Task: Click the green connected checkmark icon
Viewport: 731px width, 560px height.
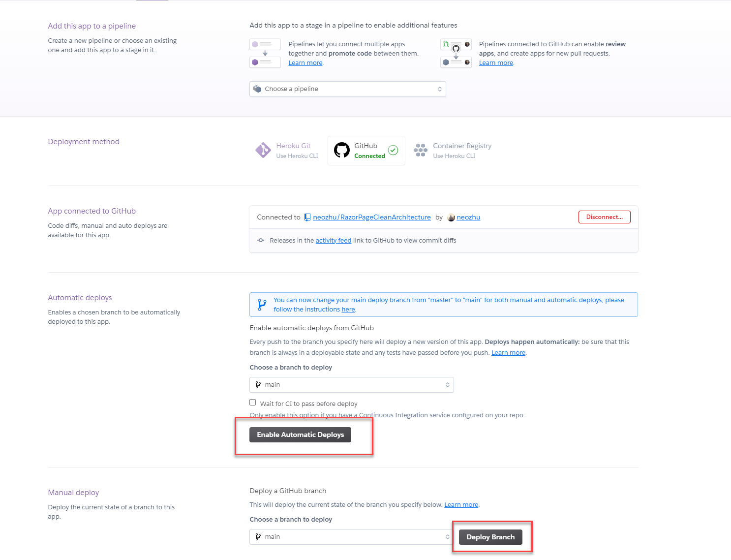Action: (x=393, y=150)
